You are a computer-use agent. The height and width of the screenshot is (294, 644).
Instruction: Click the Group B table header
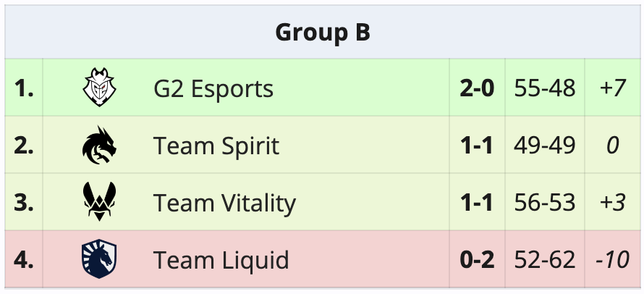(322, 33)
